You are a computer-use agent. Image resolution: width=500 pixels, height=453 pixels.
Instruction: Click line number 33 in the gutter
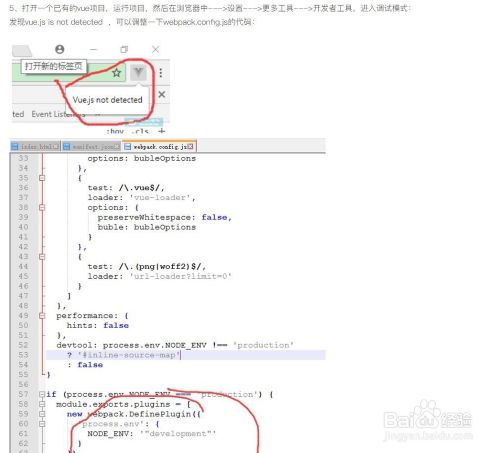[x=23, y=158]
